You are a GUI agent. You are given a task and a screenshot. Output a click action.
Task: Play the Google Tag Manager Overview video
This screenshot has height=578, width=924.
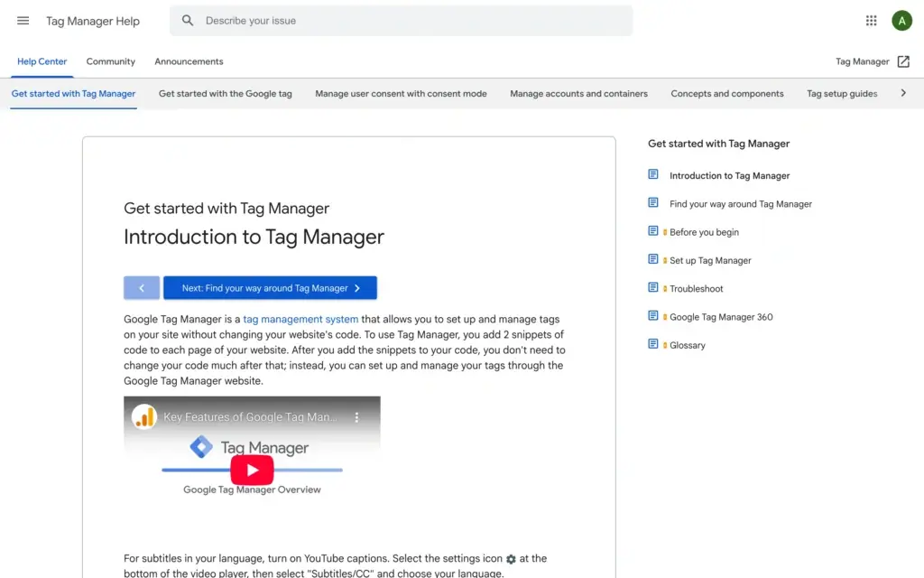(x=253, y=470)
